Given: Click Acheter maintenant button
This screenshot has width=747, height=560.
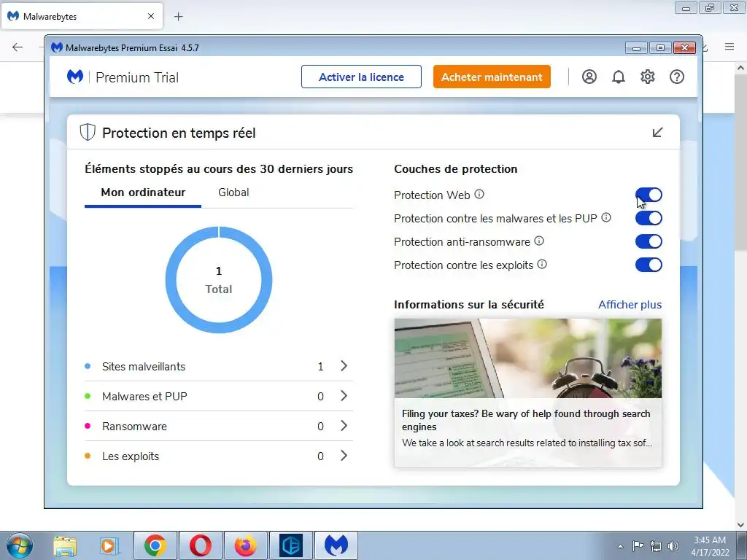Looking at the screenshot, I should click(x=492, y=77).
